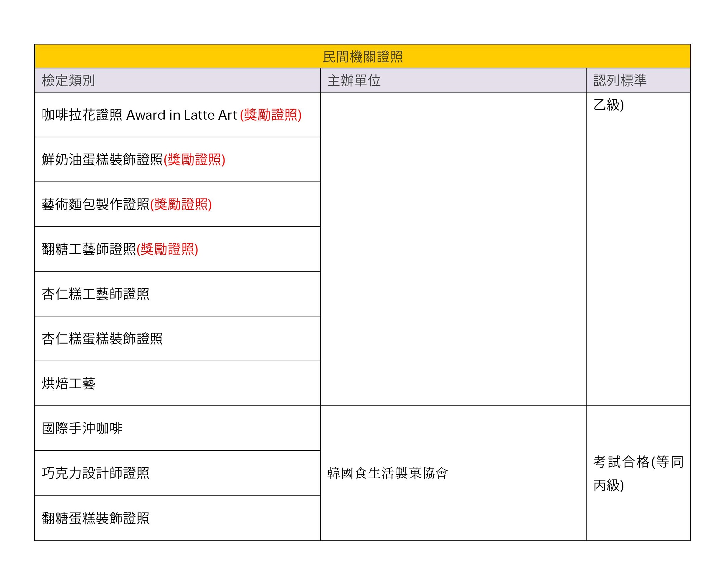Click the 杏仁糕蛋糕裝飾證照 cell
The width and height of the screenshot is (728, 566).
(x=102, y=339)
